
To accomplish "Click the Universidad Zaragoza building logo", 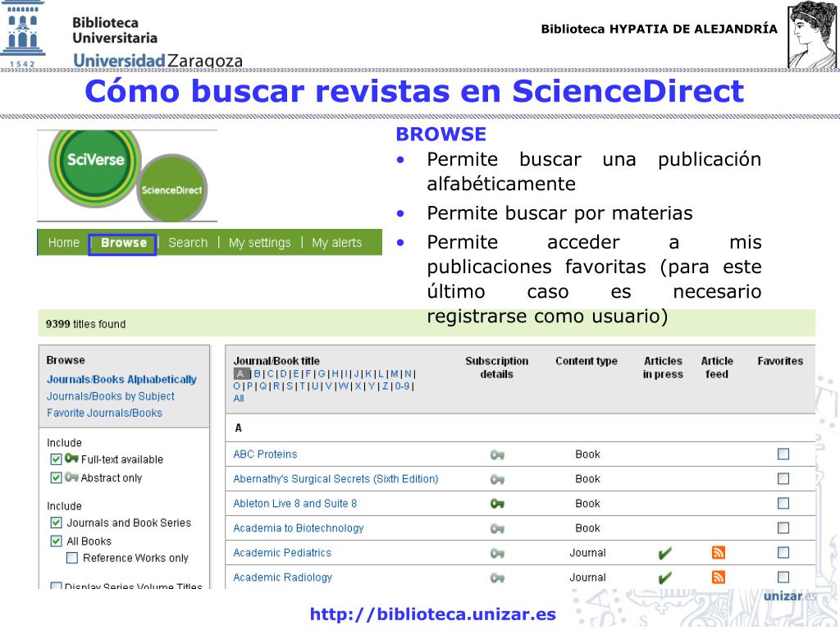I will (22, 34).
